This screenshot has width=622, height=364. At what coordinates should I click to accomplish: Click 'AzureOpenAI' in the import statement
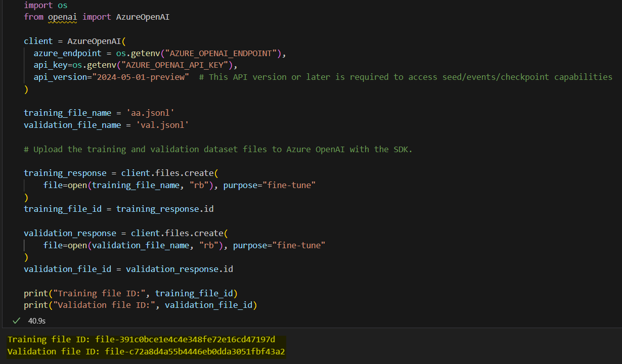(143, 17)
